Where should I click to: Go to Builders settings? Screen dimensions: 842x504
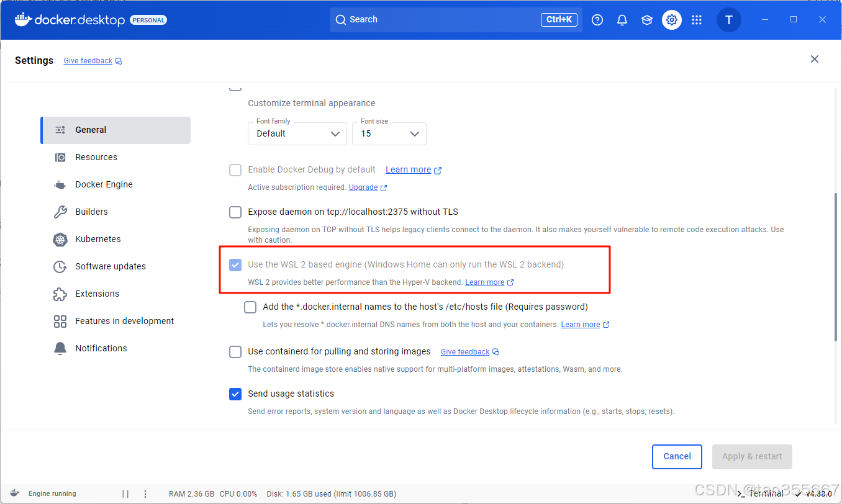116,212
